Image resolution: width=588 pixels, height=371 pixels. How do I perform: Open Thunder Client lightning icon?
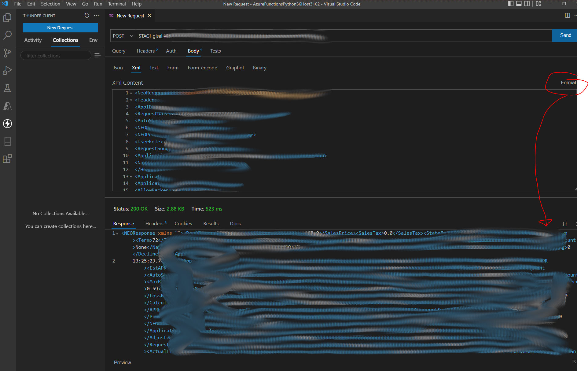point(7,123)
